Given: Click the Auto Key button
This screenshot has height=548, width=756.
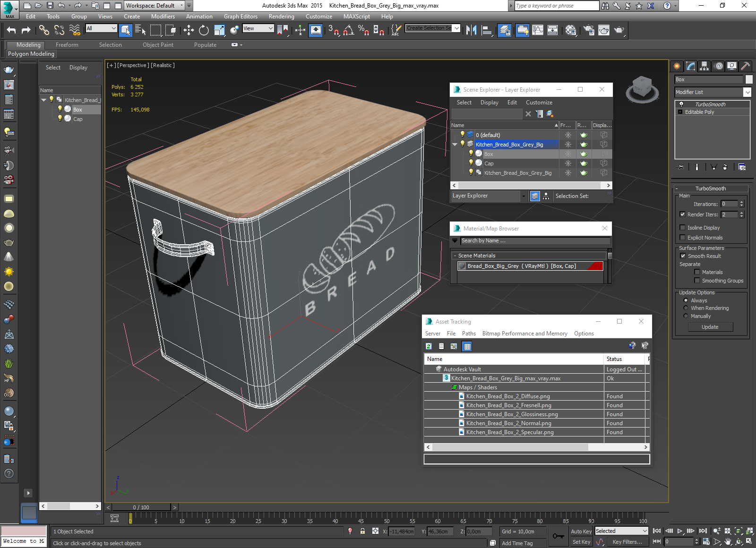Looking at the screenshot, I should (x=581, y=531).
